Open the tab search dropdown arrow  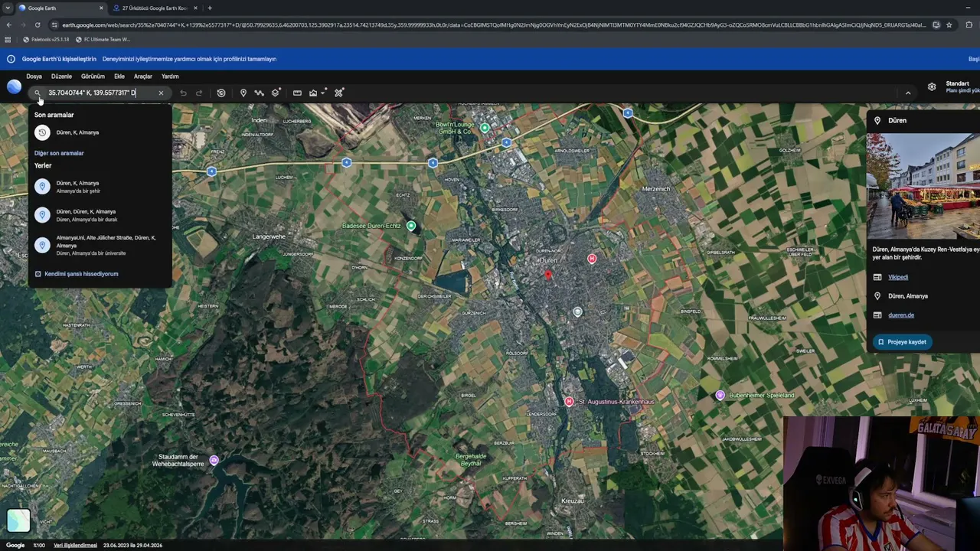click(x=8, y=8)
